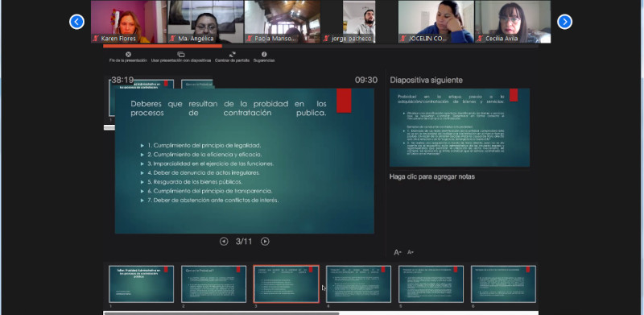Open the Sugerencias info icon
The width and height of the screenshot is (644, 315).
coord(264,54)
